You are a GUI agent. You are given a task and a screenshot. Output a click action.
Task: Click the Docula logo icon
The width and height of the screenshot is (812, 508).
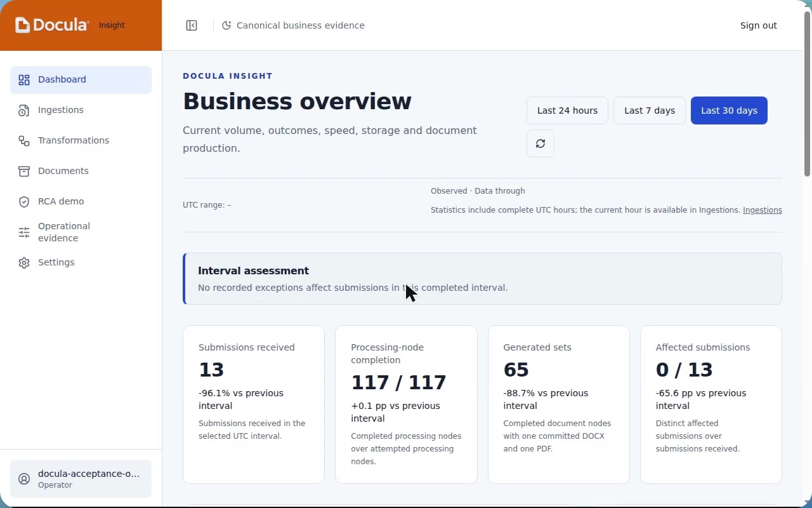(x=23, y=25)
